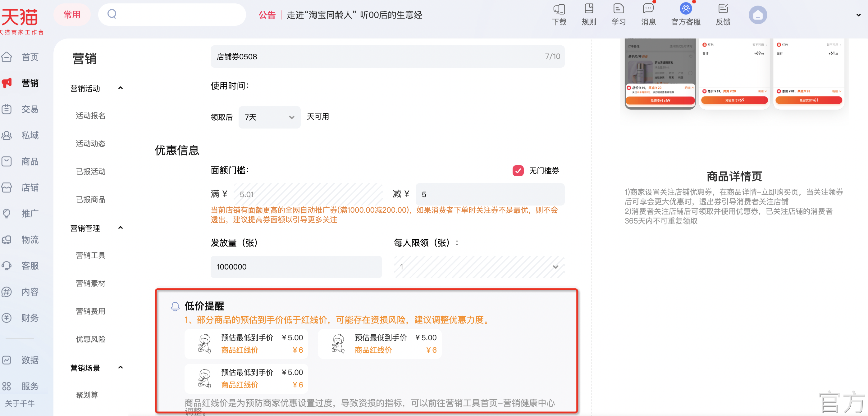
Task: Open the 消息 messages icon
Action: pos(648,8)
